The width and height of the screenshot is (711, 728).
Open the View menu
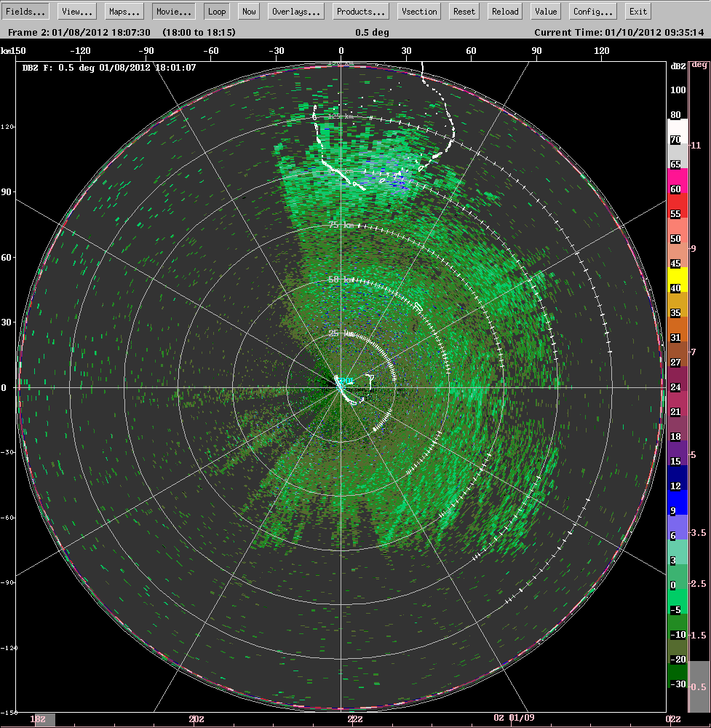pos(76,11)
